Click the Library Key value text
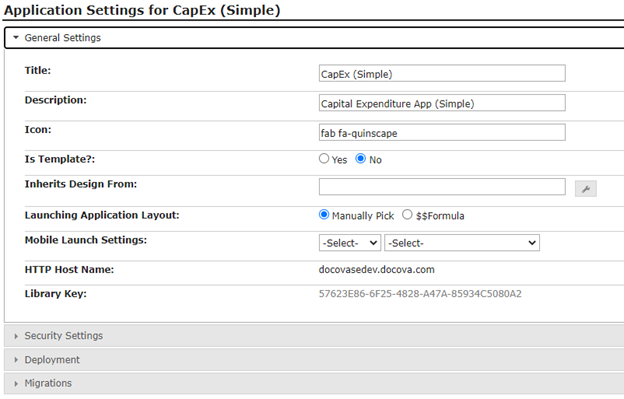This screenshot has width=624, height=399. coord(420,294)
